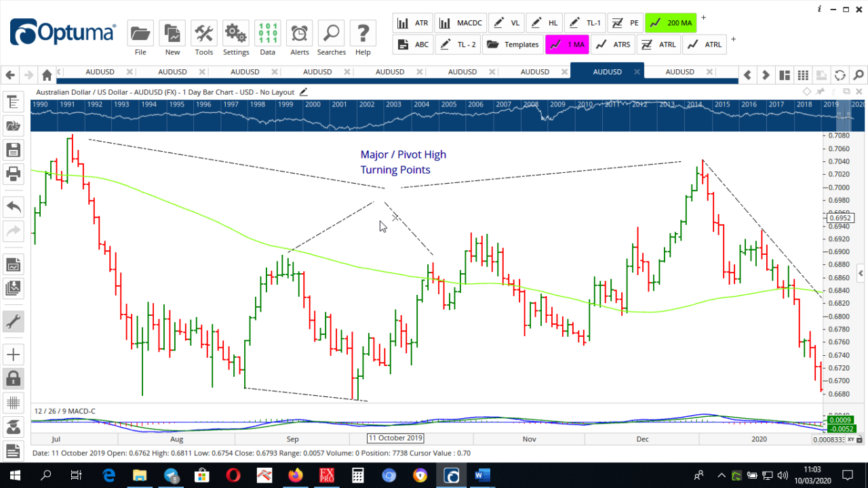Open the Help menu in the top toolbar
This screenshot has height=488, width=868.
362,33
